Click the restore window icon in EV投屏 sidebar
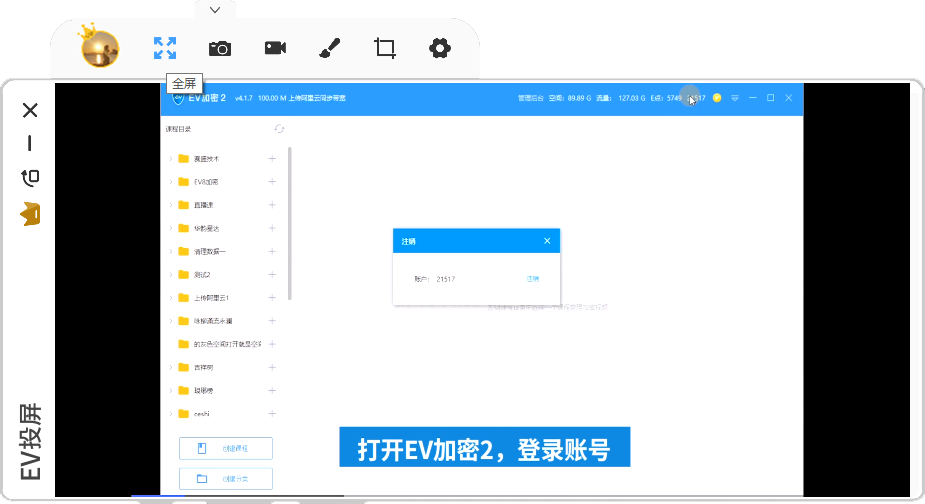 coord(30,177)
